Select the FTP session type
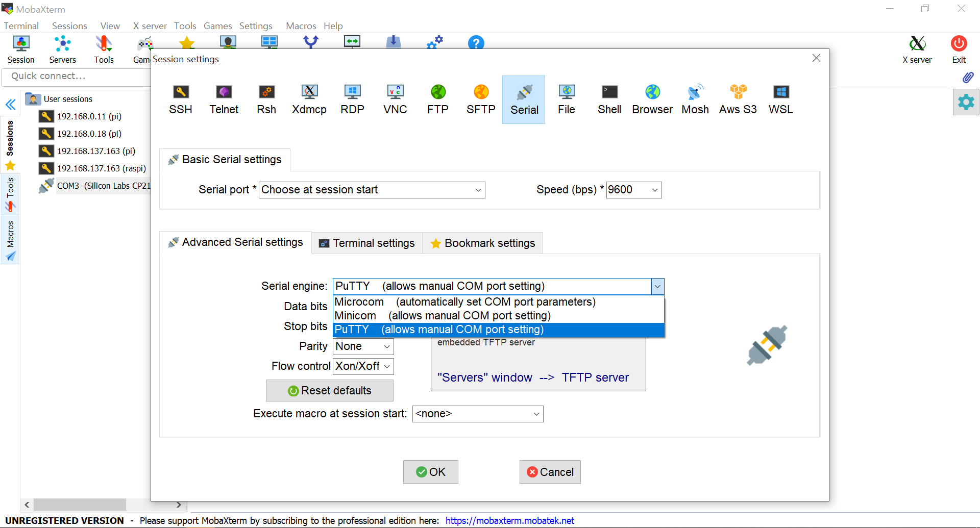The height and width of the screenshot is (528, 980). pyautogui.click(x=438, y=100)
